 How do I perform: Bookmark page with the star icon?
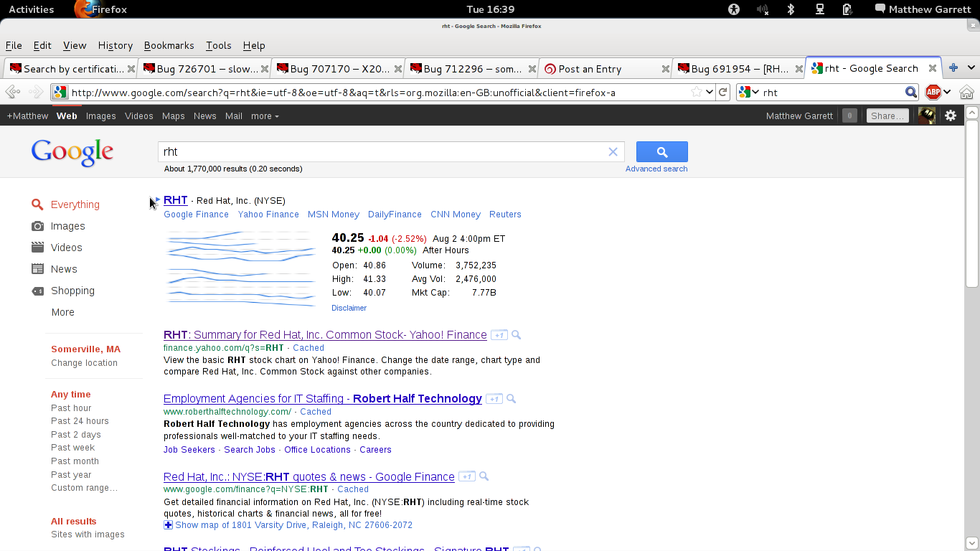[x=697, y=92]
